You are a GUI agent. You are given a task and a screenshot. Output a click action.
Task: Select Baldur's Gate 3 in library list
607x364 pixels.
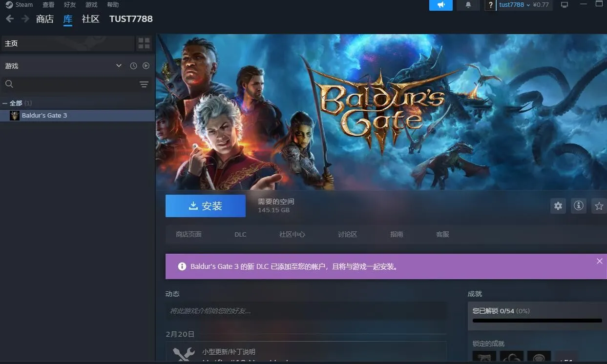(x=44, y=116)
